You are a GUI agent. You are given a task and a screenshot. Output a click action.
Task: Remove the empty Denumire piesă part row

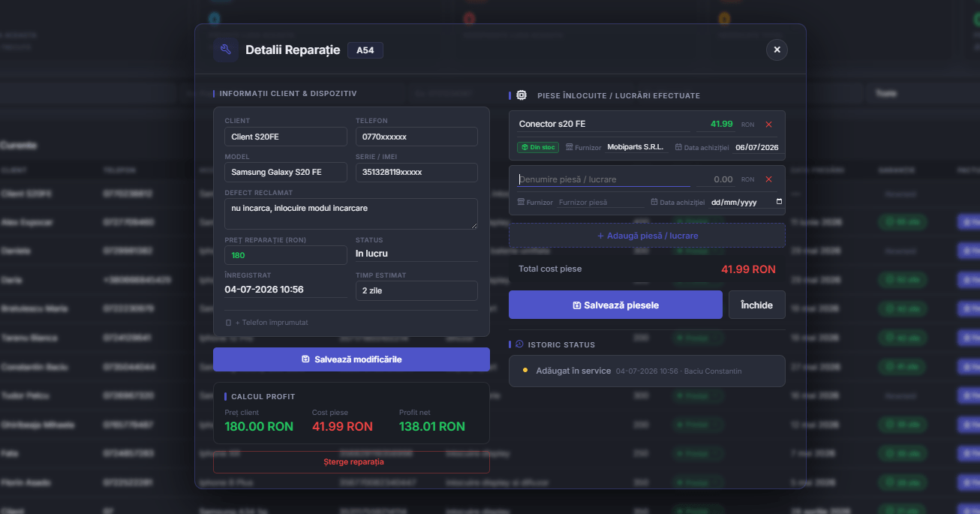click(768, 179)
